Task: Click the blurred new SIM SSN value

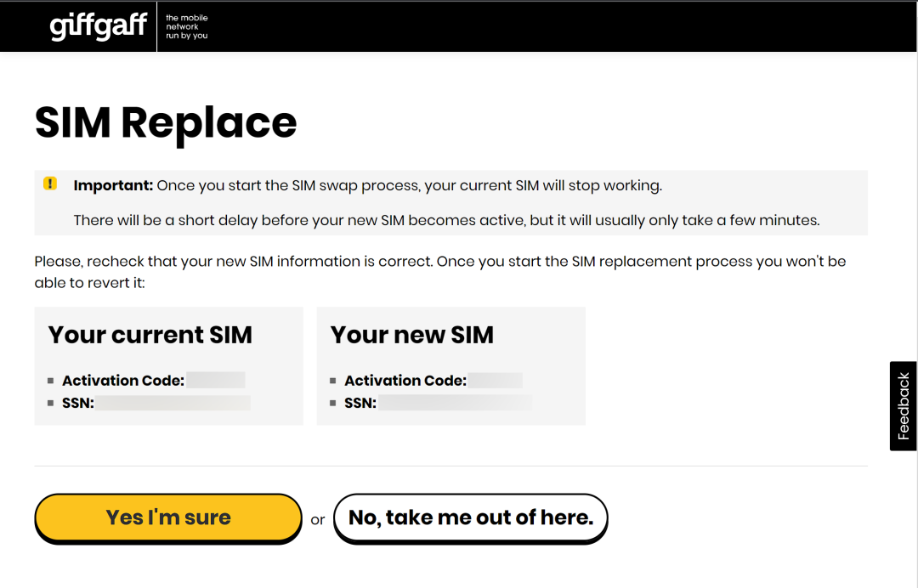Action: click(456, 403)
